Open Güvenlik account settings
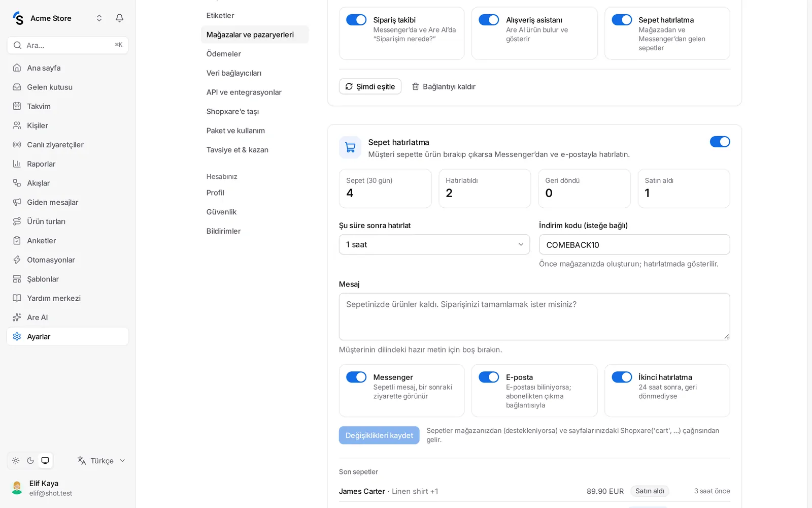Viewport: 812px width, 508px height. click(255, 212)
